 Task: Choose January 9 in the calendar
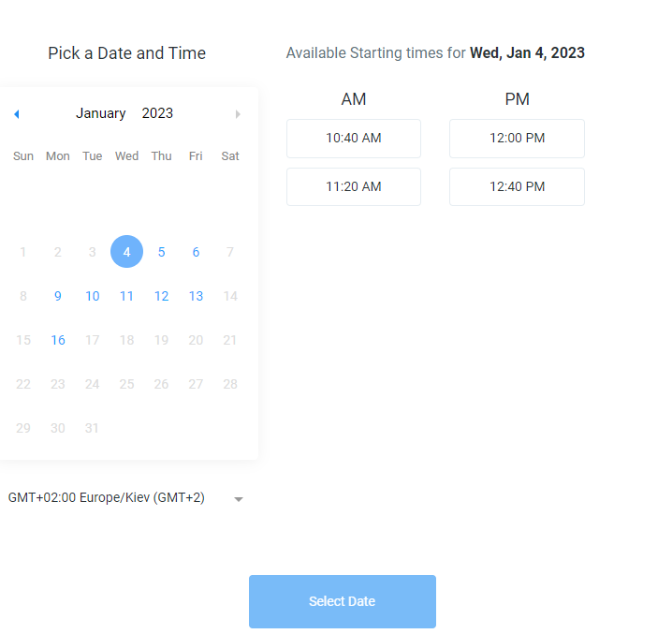click(58, 296)
